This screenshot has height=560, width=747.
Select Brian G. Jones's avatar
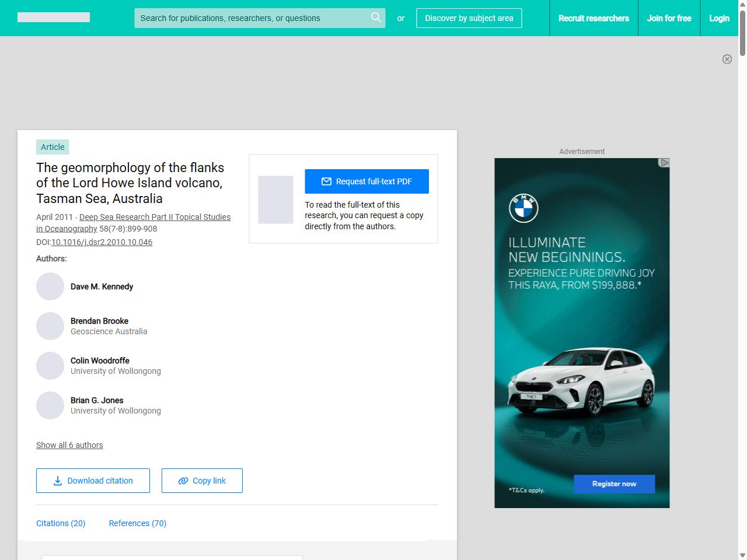coord(50,405)
